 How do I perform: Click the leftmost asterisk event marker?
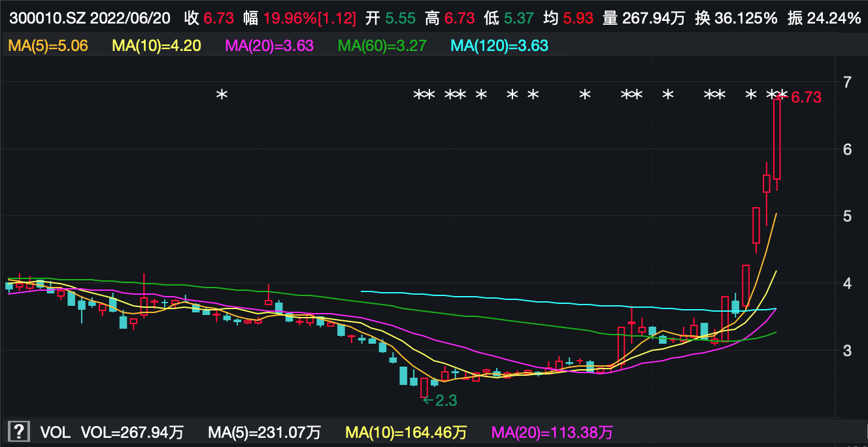point(222,95)
